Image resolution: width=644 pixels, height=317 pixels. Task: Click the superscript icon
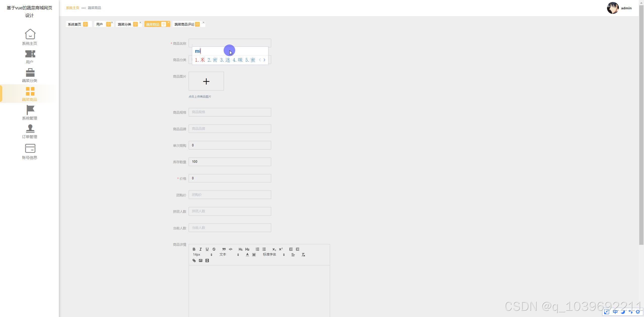[x=281, y=249]
